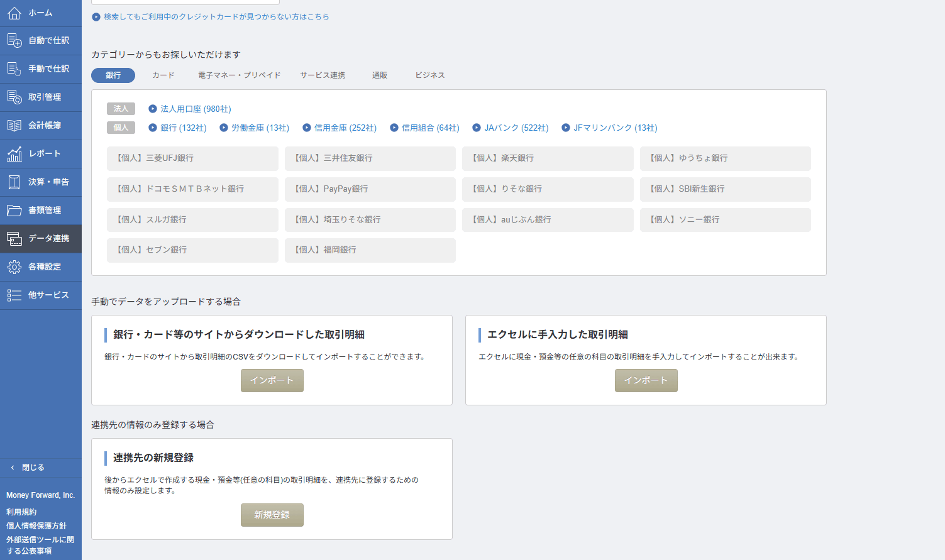
Task: Click the arrow icon beside 法人用口座
Action: 153,109
